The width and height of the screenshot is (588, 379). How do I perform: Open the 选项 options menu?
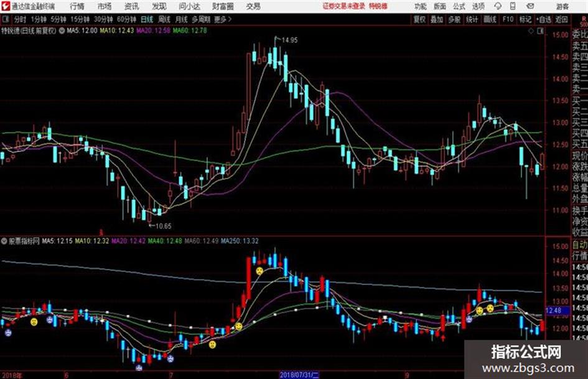tap(478, 6)
